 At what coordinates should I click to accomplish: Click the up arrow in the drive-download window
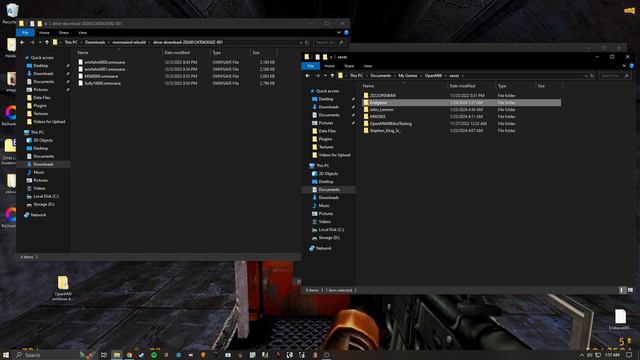(x=47, y=42)
